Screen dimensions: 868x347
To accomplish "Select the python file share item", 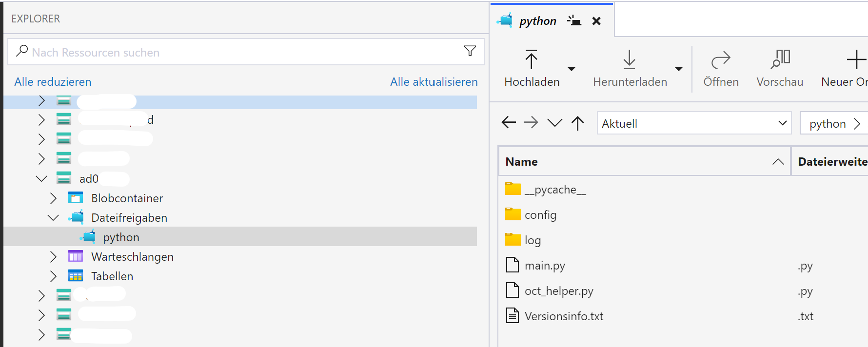I will point(121,237).
